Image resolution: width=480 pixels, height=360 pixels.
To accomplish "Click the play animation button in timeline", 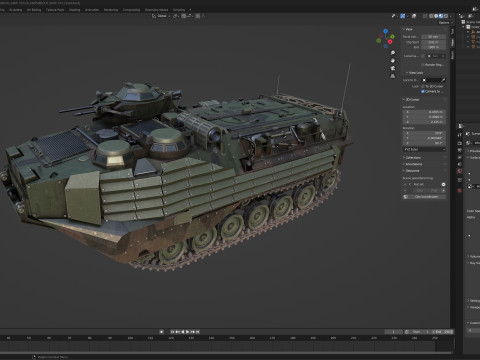I will 187,332.
